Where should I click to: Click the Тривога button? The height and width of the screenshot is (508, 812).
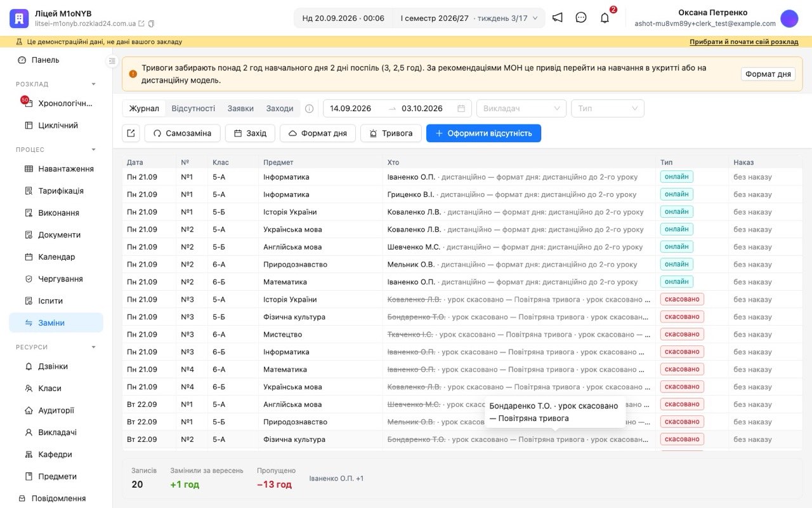[391, 133]
